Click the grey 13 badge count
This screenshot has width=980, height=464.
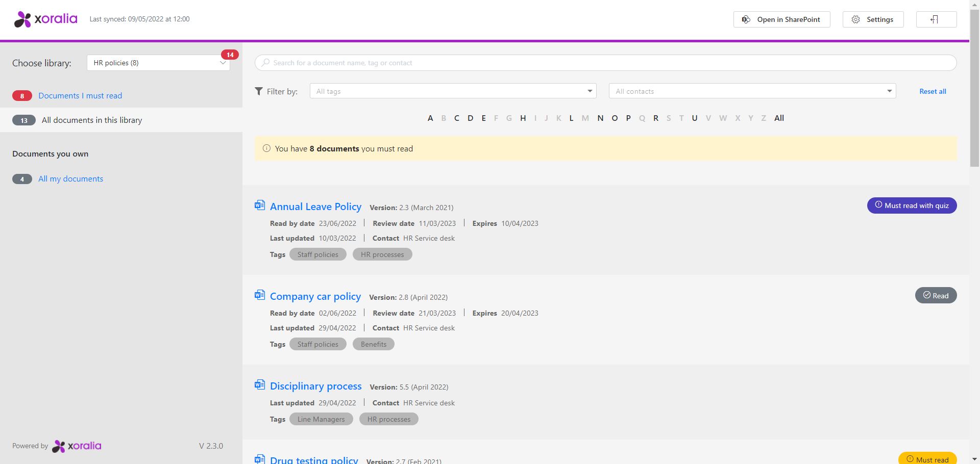point(24,120)
